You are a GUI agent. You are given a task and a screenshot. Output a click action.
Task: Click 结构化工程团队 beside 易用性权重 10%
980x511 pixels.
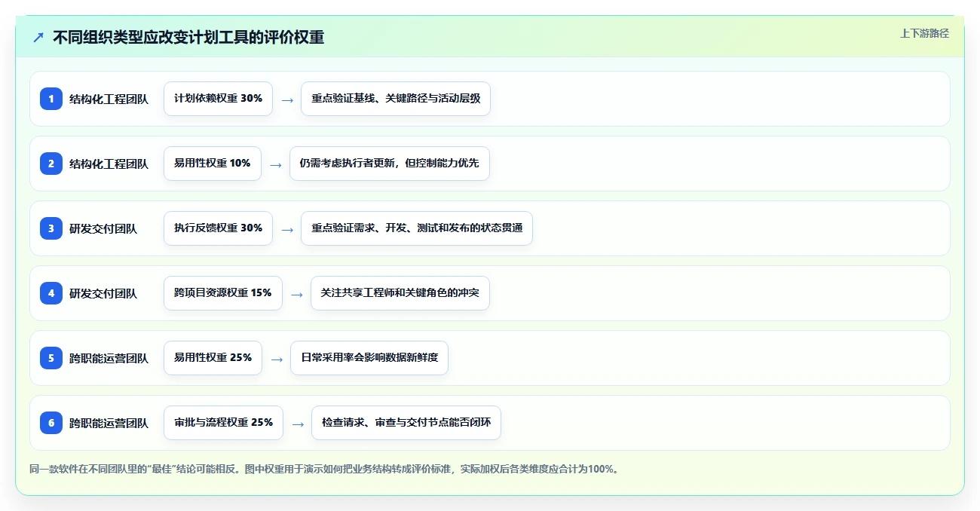coord(109,164)
